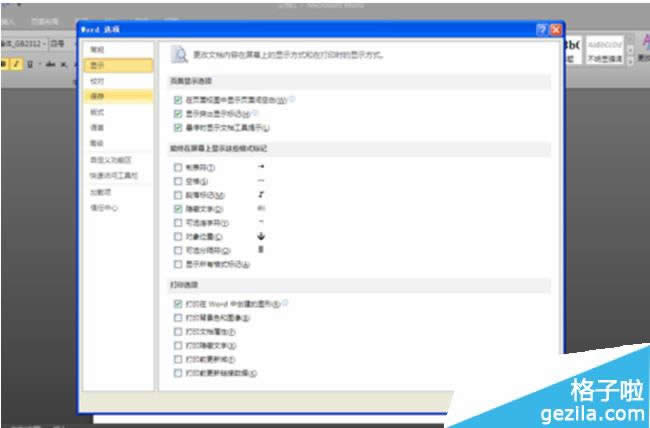Click the Italic button in Word ribbon
The width and height of the screenshot is (650, 428).
coord(17,64)
